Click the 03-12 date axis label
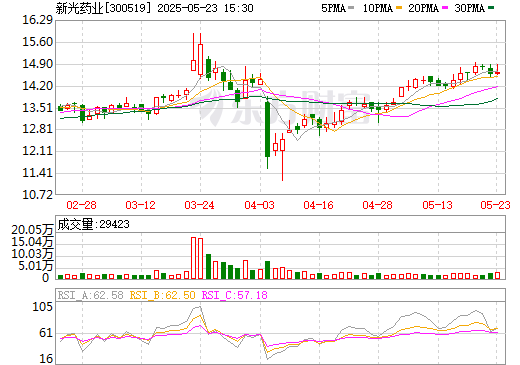The width and height of the screenshot is (520, 365). point(140,205)
